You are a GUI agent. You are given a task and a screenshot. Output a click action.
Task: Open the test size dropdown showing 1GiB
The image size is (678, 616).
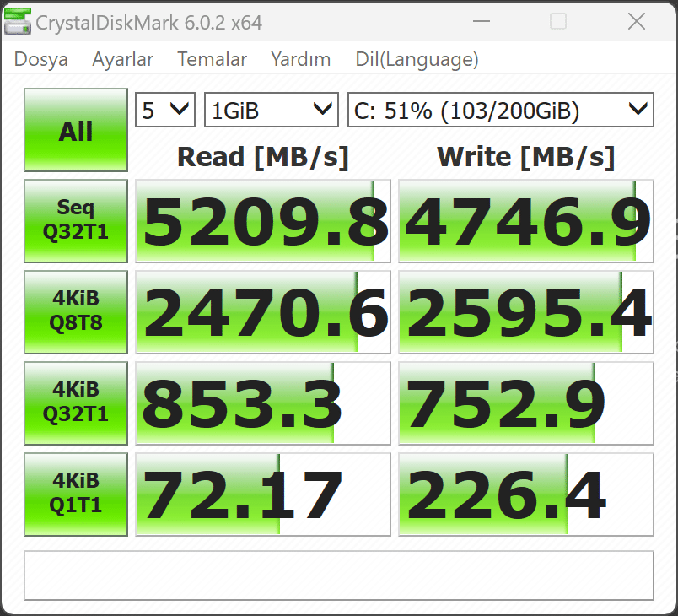(271, 110)
